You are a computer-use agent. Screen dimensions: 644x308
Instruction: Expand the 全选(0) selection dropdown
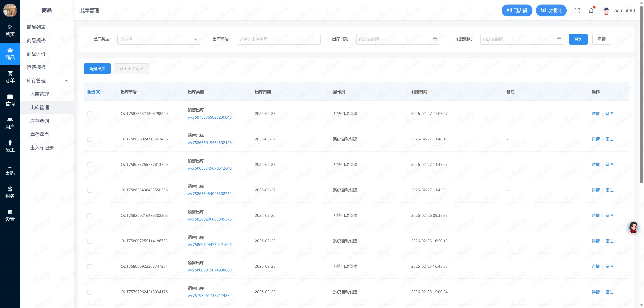point(95,92)
